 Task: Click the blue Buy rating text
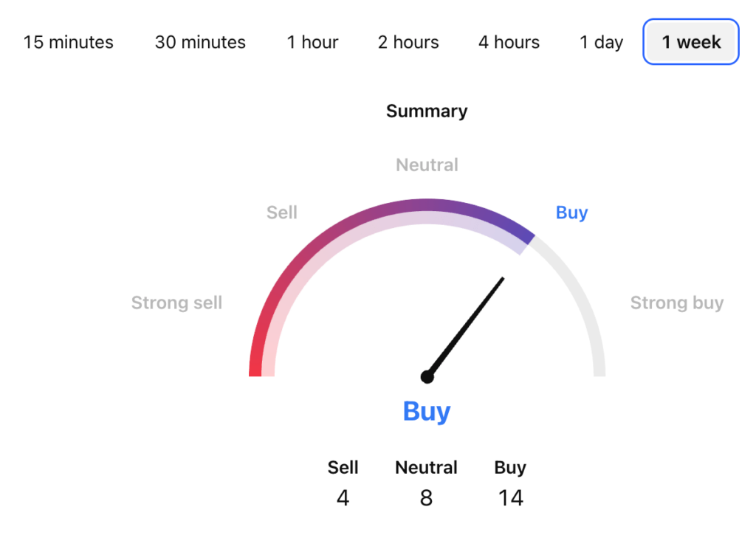tap(426, 412)
